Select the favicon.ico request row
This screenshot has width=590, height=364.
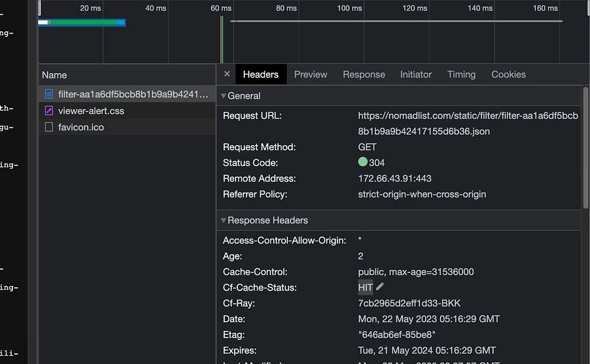81,127
